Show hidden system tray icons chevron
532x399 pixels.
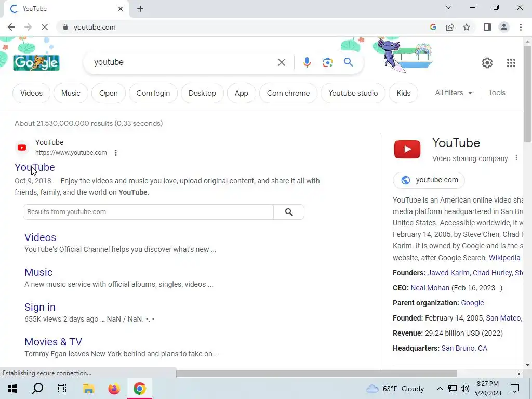pyautogui.click(x=440, y=389)
